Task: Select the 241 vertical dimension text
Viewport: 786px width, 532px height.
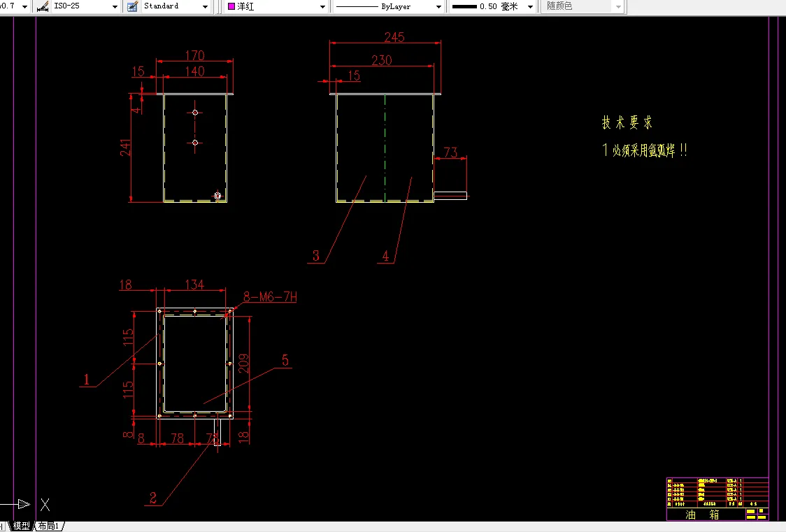Action: [125, 148]
